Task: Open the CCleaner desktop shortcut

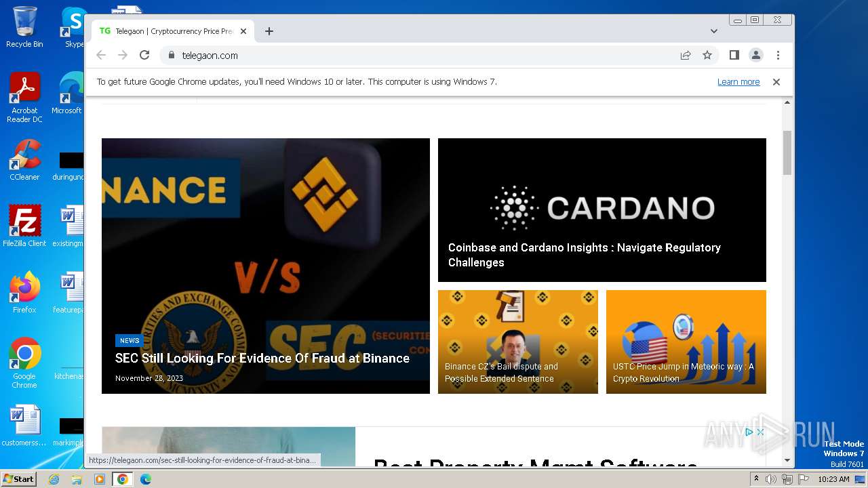Action: (24, 160)
